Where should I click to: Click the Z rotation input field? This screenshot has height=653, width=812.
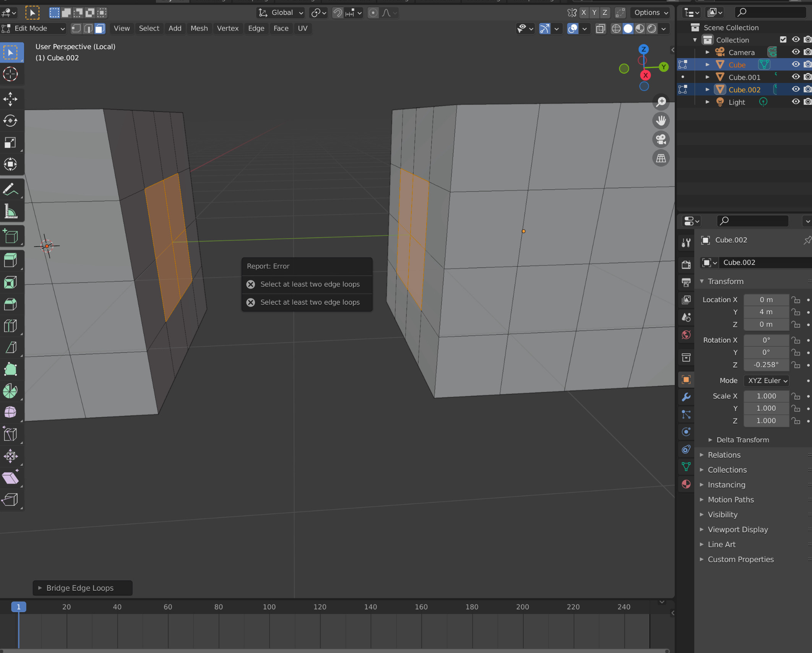pos(765,364)
